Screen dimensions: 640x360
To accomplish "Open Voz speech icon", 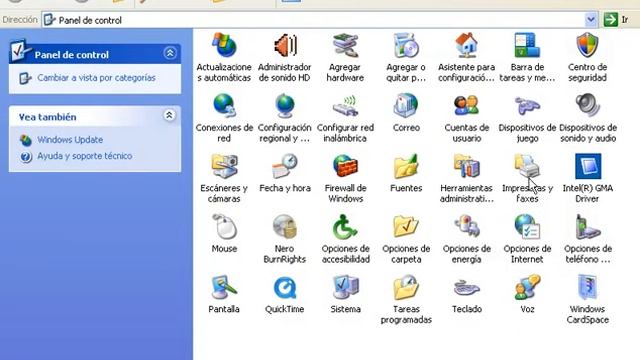I will click(527, 287).
